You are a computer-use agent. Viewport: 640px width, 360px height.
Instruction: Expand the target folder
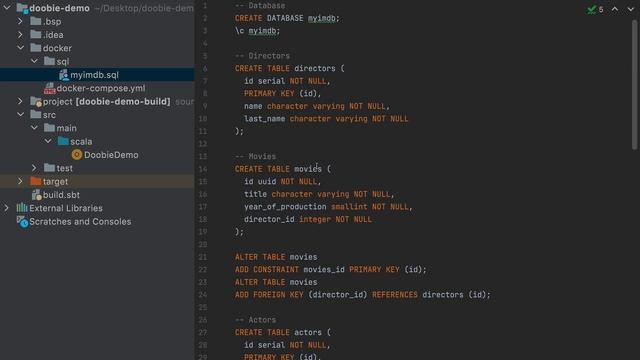coord(20,181)
